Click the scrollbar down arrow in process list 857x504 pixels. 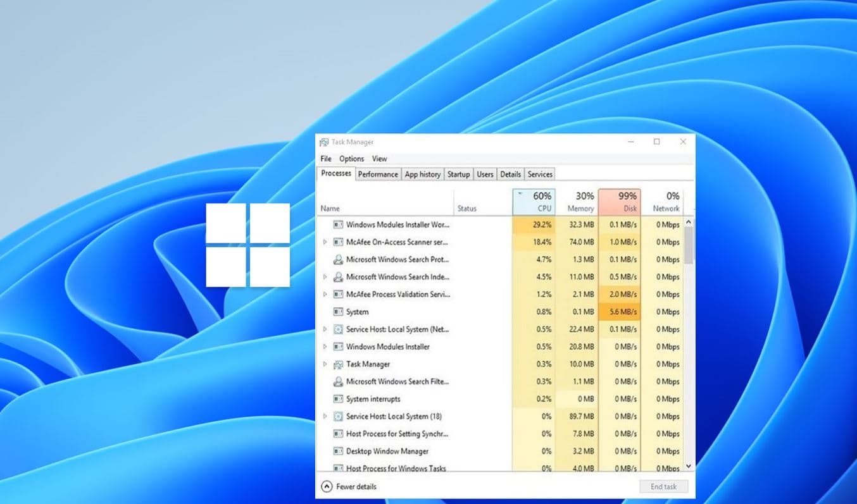pos(689,467)
